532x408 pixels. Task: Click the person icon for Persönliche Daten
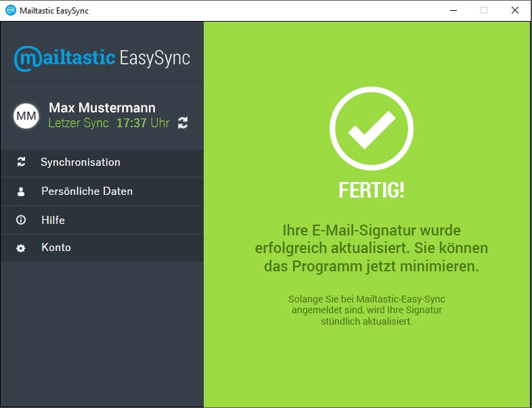pyautogui.click(x=21, y=191)
